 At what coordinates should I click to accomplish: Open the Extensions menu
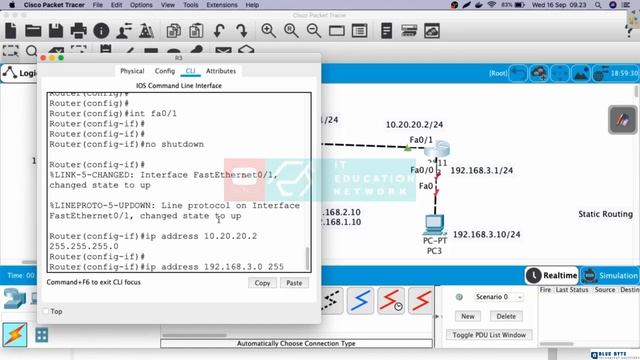(222, 5)
